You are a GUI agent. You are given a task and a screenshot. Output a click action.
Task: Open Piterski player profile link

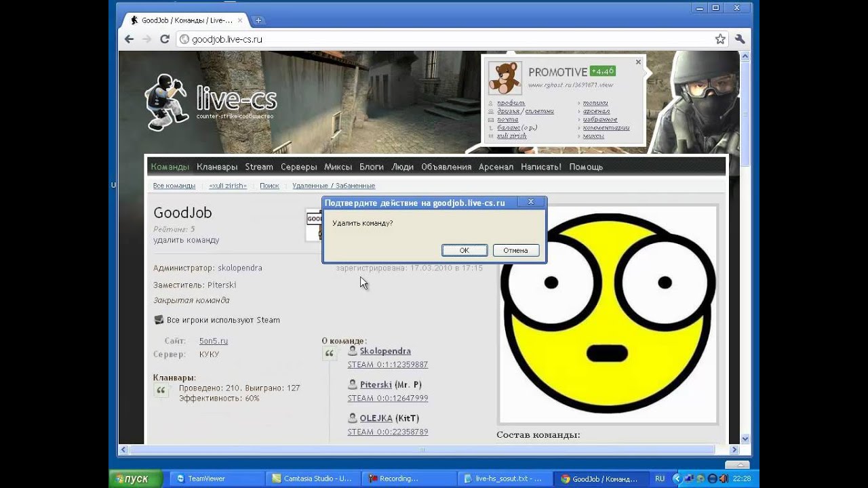376,384
